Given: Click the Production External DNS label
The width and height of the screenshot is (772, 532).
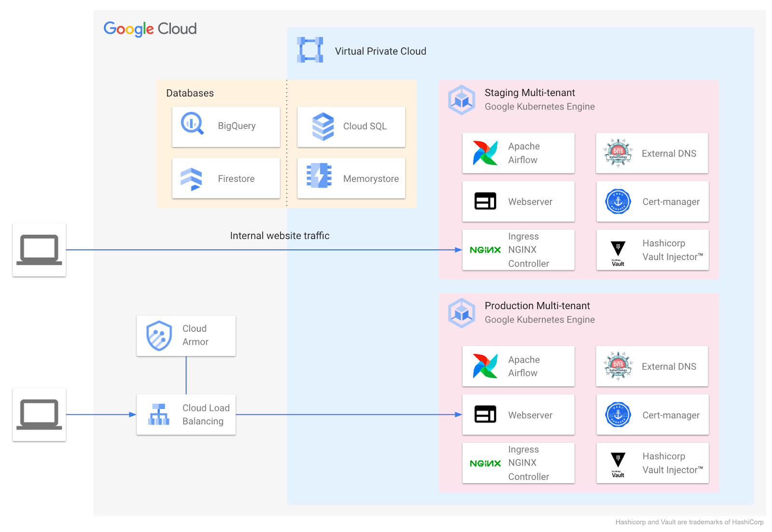Looking at the screenshot, I should [x=669, y=367].
